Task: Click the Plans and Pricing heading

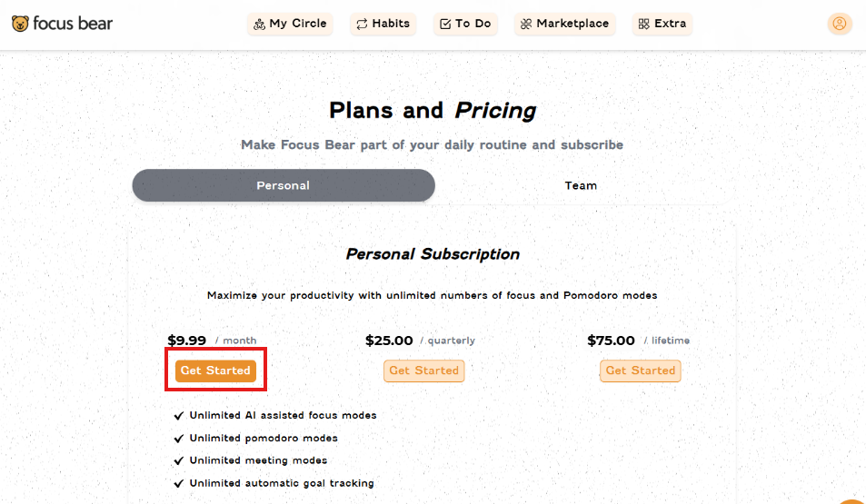Action: (433, 111)
